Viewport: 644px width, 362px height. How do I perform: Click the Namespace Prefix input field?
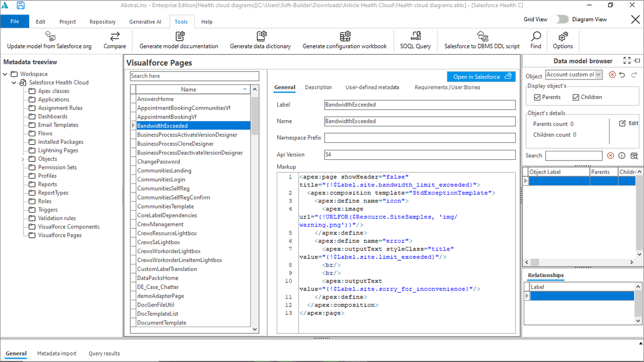(420, 138)
